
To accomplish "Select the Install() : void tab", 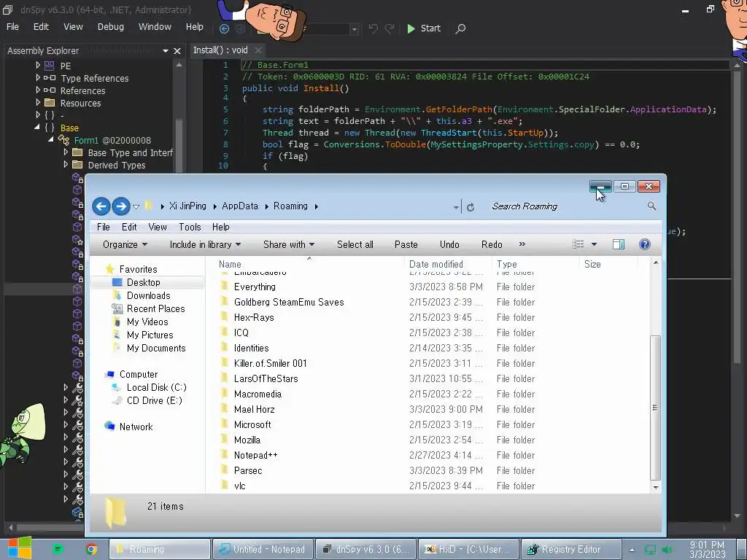I will 220,50.
